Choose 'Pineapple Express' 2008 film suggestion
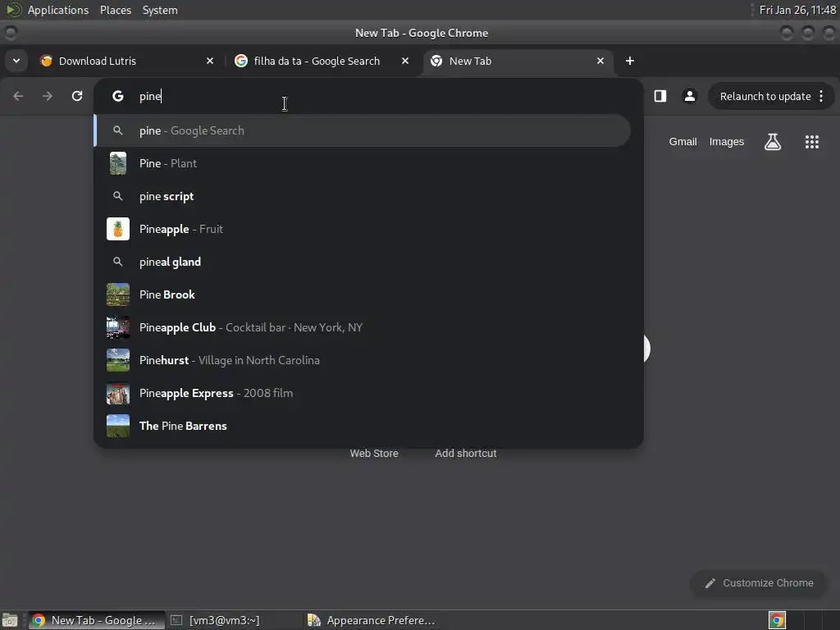840x630 pixels. pyautogui.click(x=363, y=393)
